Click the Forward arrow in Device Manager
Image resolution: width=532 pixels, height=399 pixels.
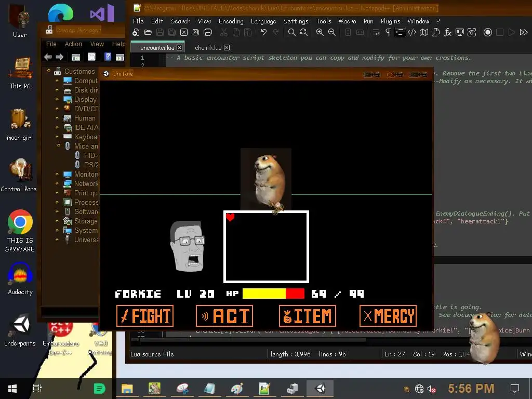(x=60, y=57)
